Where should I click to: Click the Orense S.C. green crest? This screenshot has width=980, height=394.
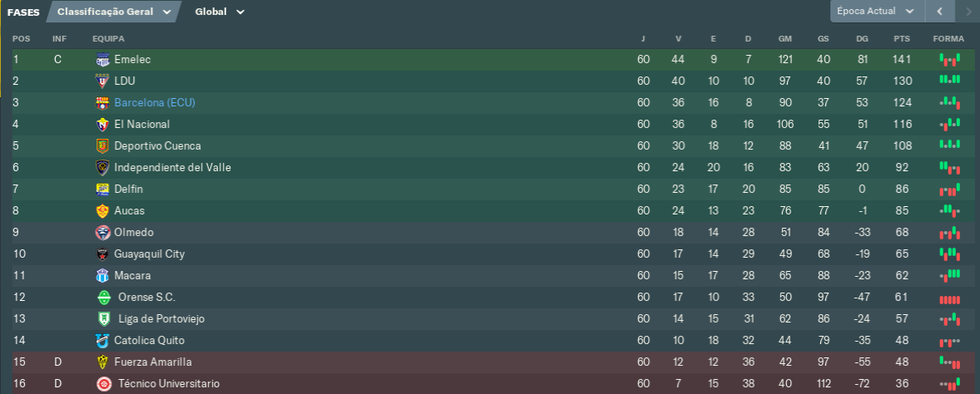pyautogui.click(x=104, y=298)
